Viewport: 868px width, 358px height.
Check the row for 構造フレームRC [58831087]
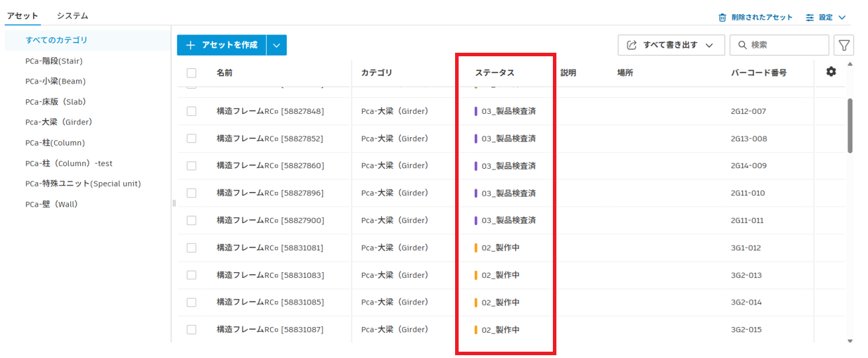point(191,329)
